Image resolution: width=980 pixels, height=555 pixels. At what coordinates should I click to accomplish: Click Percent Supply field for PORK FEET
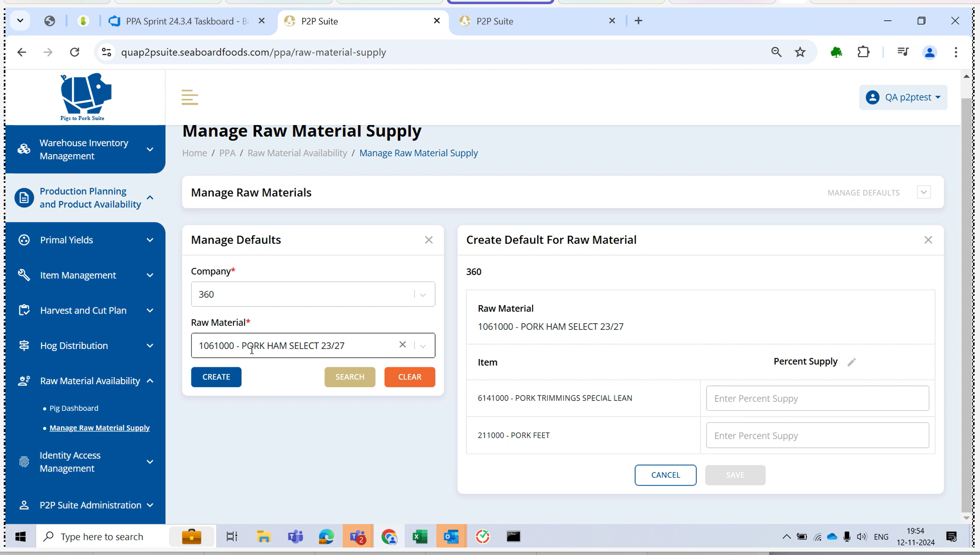[x=817, y=435]
